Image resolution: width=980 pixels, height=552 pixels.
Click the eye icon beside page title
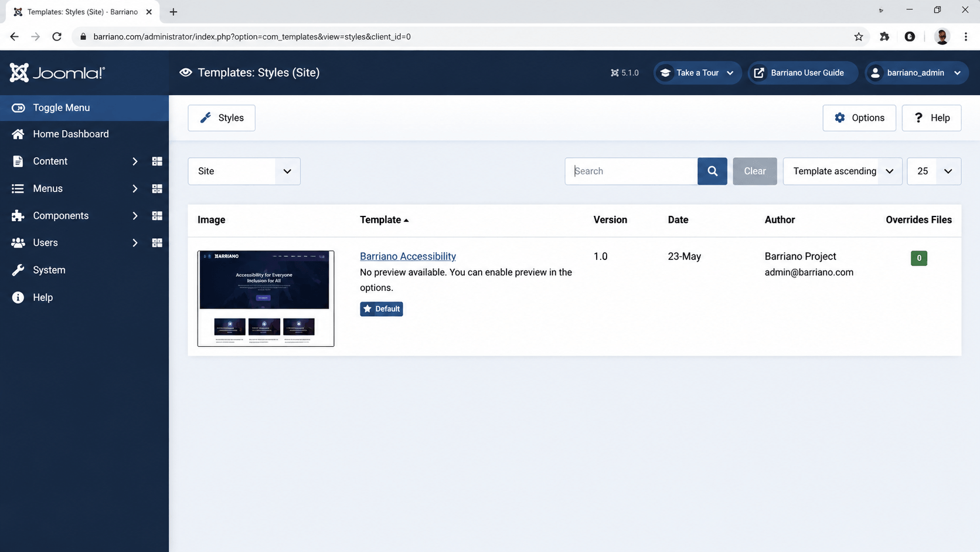click(x=186, y=73)
